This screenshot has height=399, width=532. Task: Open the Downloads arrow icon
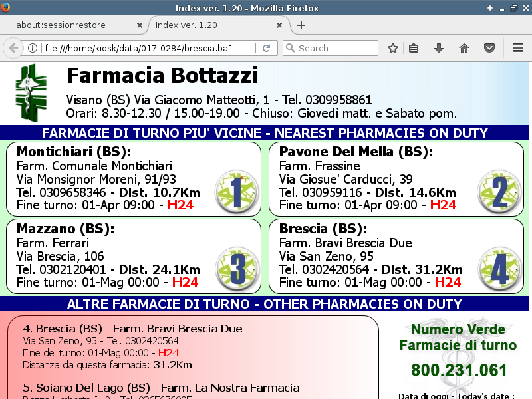439,48
